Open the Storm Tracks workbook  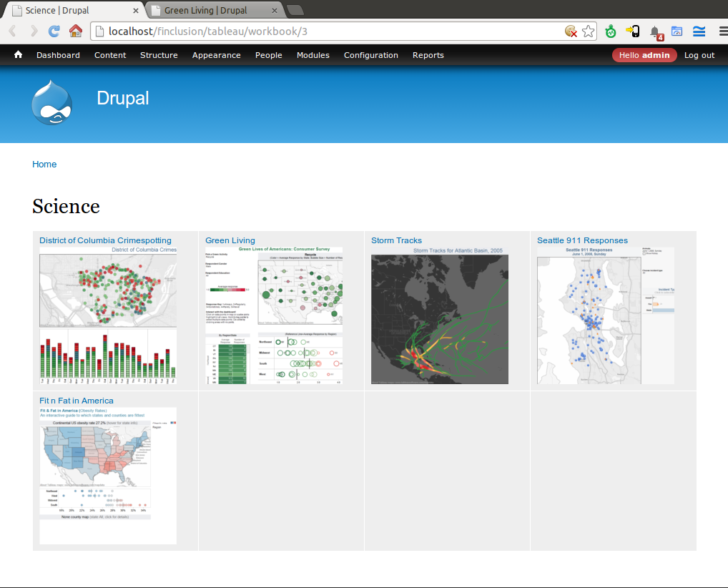(396, 240)
